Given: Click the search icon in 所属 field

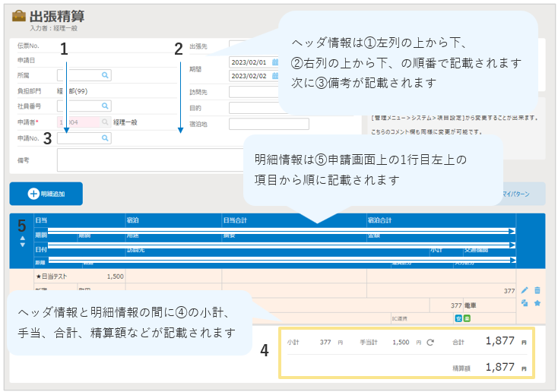Looking at the screenshot, I should click(x=105, y=75).
